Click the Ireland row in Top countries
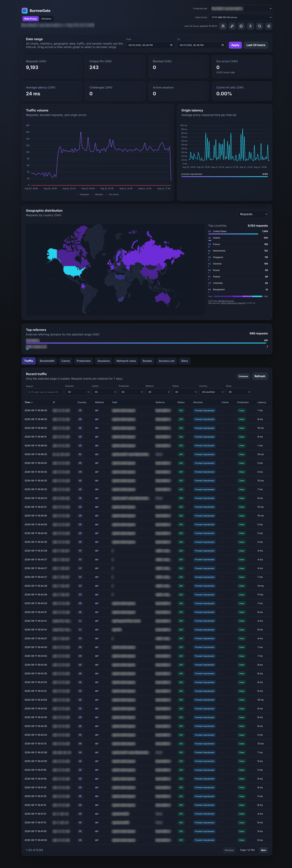This screenshot has width=292, height=868. click(x=238, y=238)
